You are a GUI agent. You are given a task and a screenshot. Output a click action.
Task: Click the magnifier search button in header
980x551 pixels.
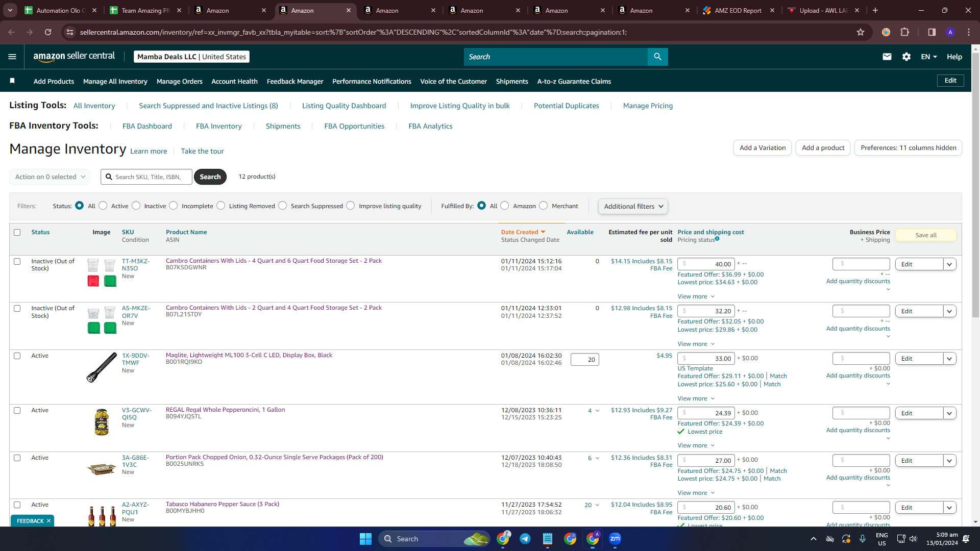click(657, 57)
